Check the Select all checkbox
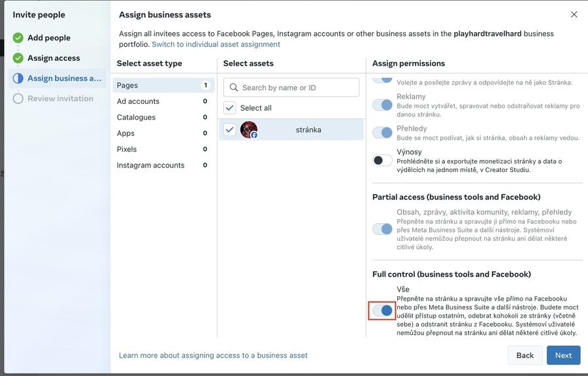 tap(229, 108)
